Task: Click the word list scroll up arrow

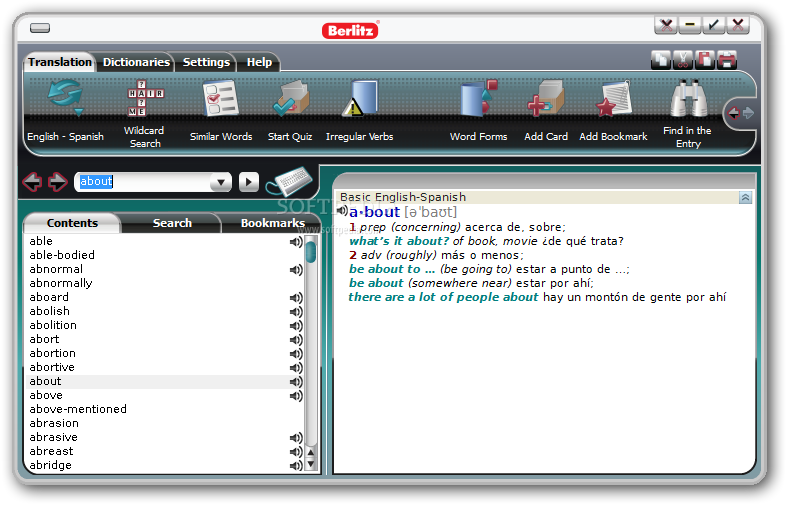Action: coord(311,453)
